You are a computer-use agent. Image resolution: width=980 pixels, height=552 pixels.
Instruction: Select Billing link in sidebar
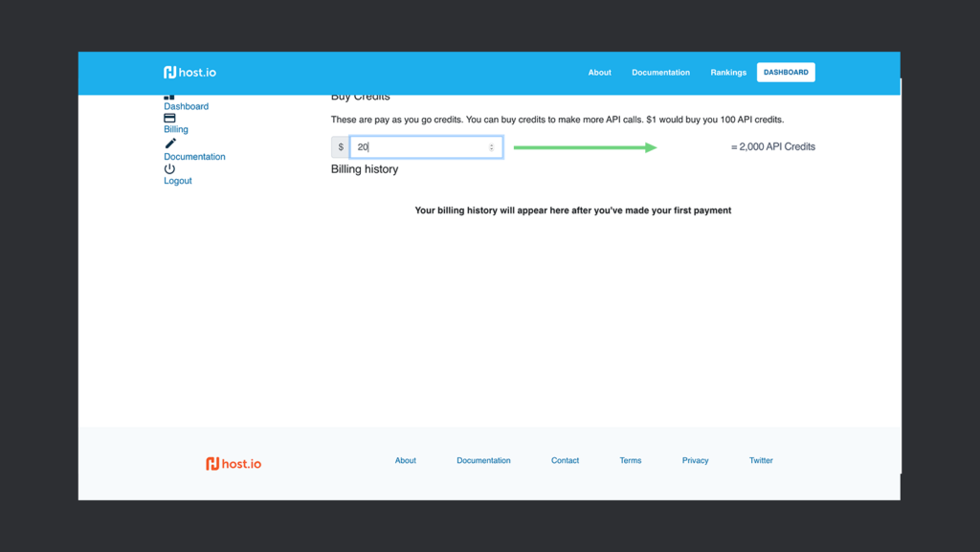[176, 129]
